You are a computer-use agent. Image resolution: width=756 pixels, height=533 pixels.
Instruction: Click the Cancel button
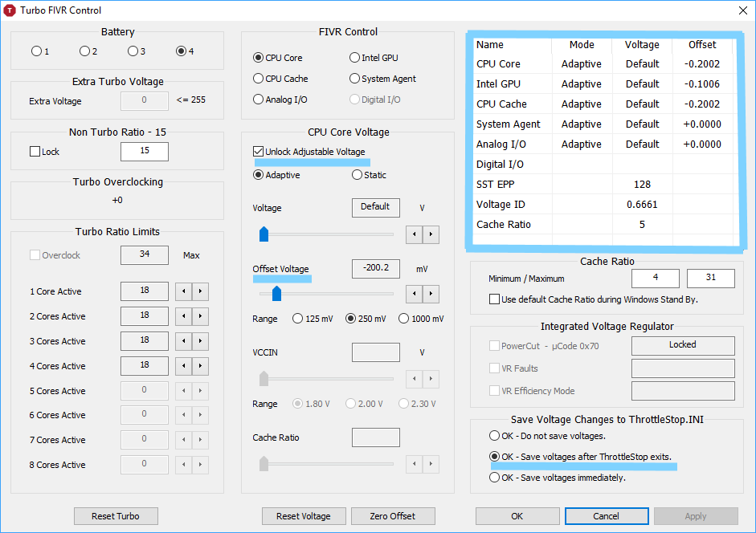point(607,516)
